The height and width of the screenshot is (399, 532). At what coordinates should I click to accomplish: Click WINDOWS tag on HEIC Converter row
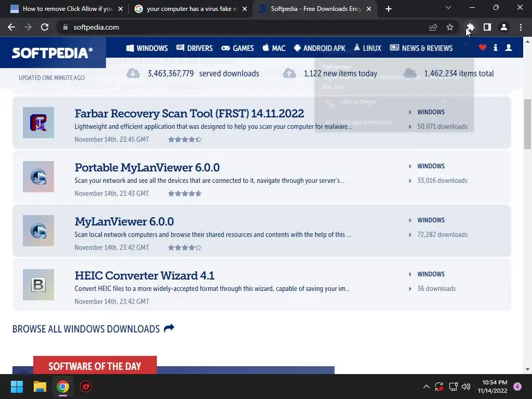(431, 274)
